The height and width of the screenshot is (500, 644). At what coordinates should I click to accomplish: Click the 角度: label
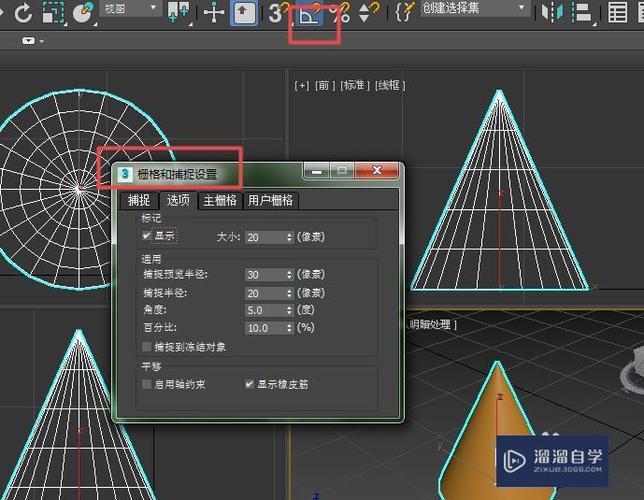click(x=155, y=310)
